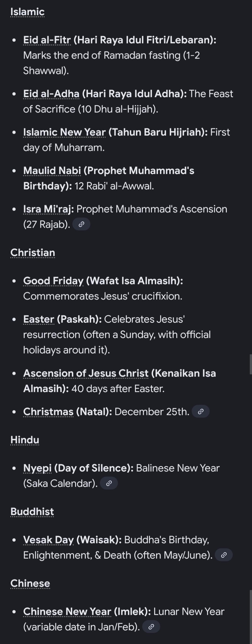Viewport: 252px width, 644px height.
Task: Click the Islamic New Year link
Action: coord(64,132)
